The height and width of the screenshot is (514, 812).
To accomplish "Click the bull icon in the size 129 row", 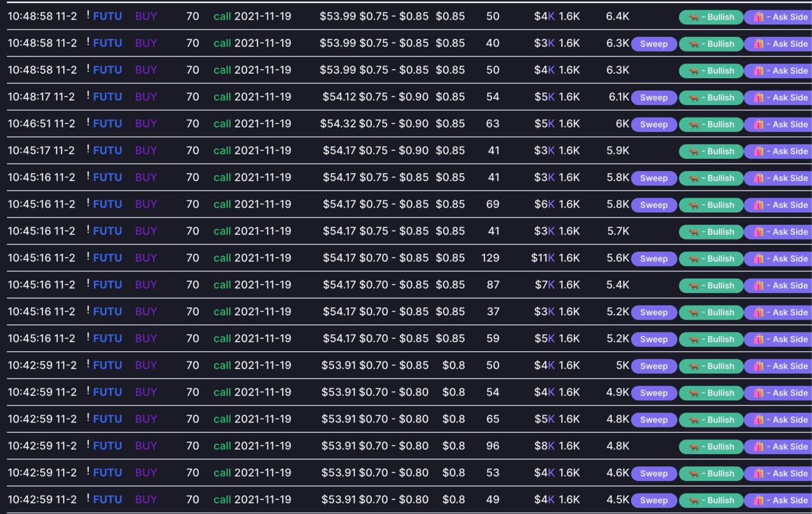I will click(694, 259).
